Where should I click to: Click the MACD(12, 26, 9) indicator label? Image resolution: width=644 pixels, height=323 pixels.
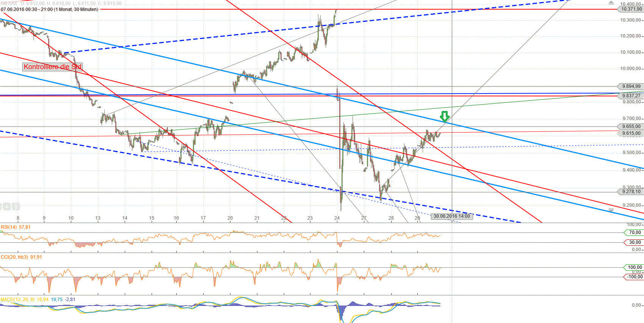click(17, 300)
